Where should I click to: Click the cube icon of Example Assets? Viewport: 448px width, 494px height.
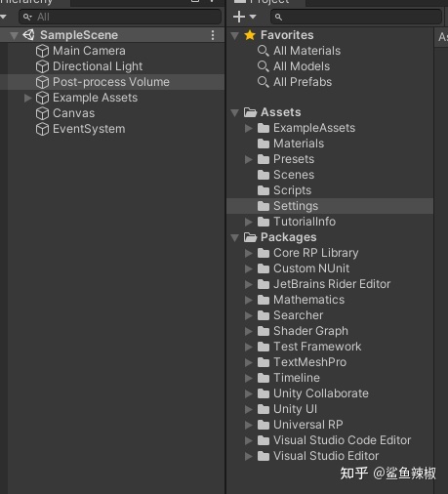pyautogui.click(x=42, y=98)
